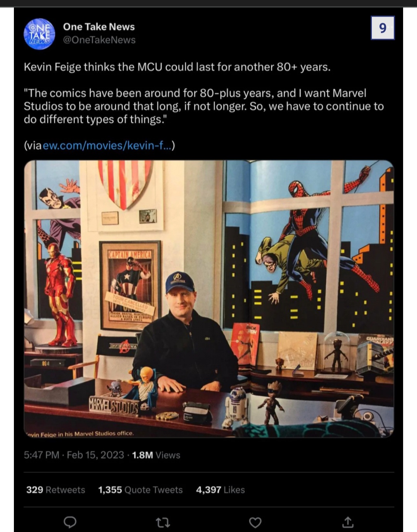The image size is (417, 532).
Task: Click the "(via" text before the link
Action: tap(32, 145)
